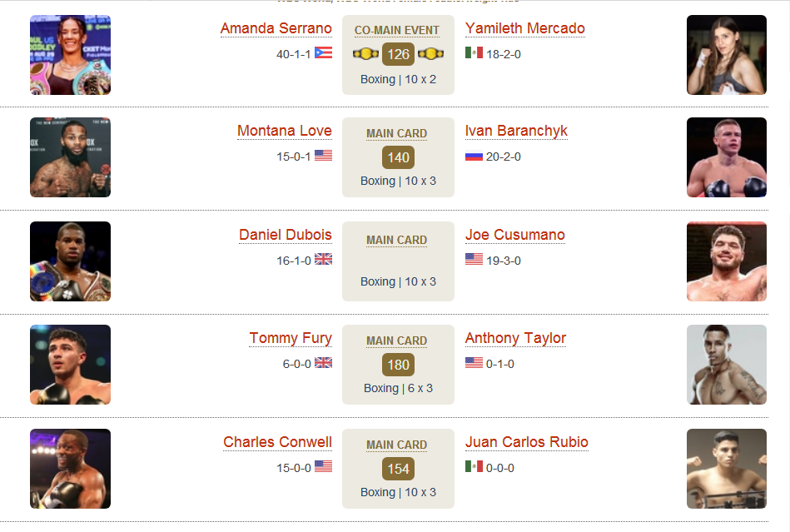
Task: Open Anthony Taylor's photo thumbnail
Action: (727, 365)
